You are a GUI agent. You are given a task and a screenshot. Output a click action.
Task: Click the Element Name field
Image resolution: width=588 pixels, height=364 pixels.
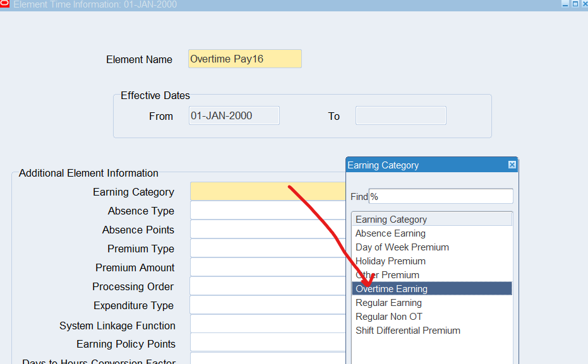tap(244, 59)
